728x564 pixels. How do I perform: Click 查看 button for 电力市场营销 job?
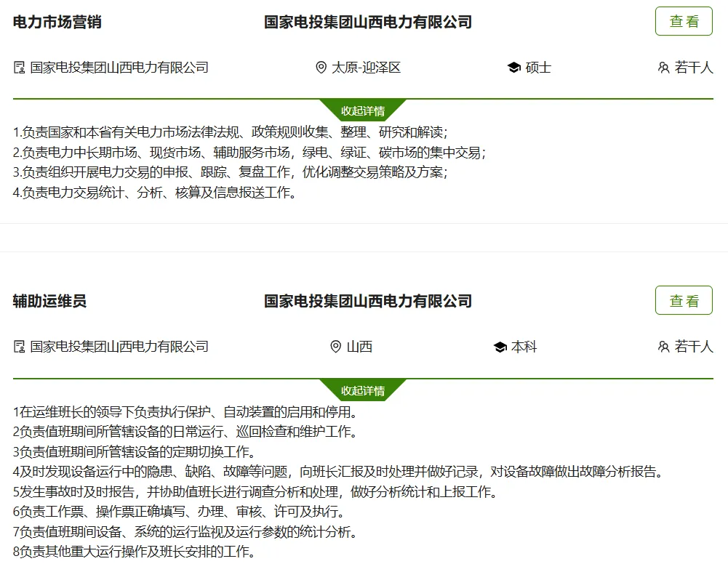[684, 21]
